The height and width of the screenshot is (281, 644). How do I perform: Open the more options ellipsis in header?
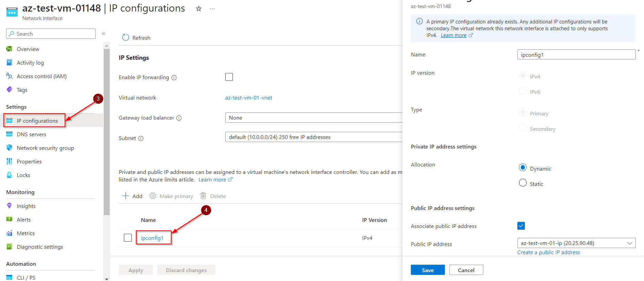[212, 8]
